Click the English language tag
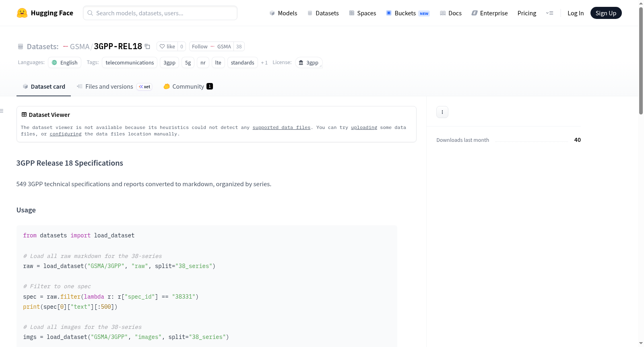This screenshot has width=644, height=347. coord(64,62)
